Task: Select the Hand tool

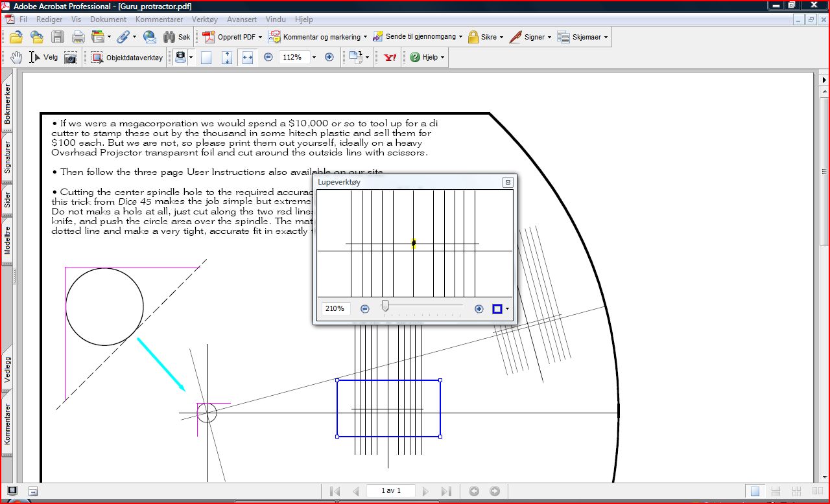Action: pos(16,57)
